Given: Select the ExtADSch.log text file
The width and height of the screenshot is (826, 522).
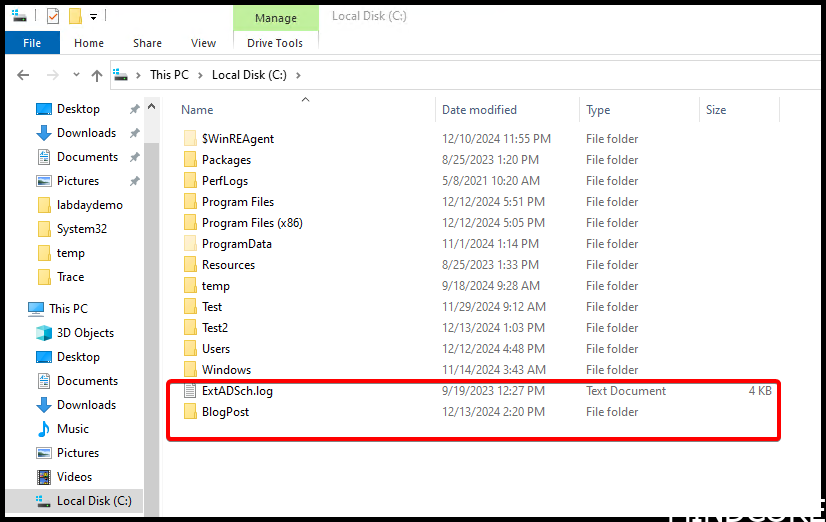Looking at the screenshot, I should point(237,391).
